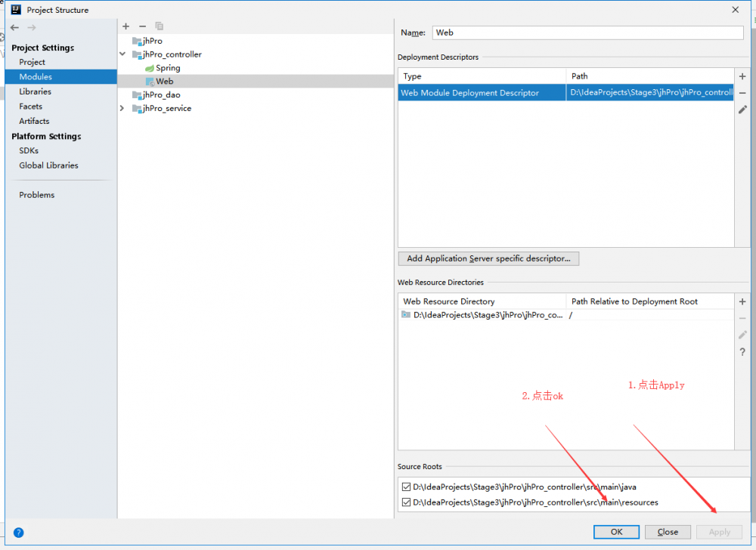
Task: Click the Web Resource Directory column header
Action: pyautogui.click(x=482, y=301)
